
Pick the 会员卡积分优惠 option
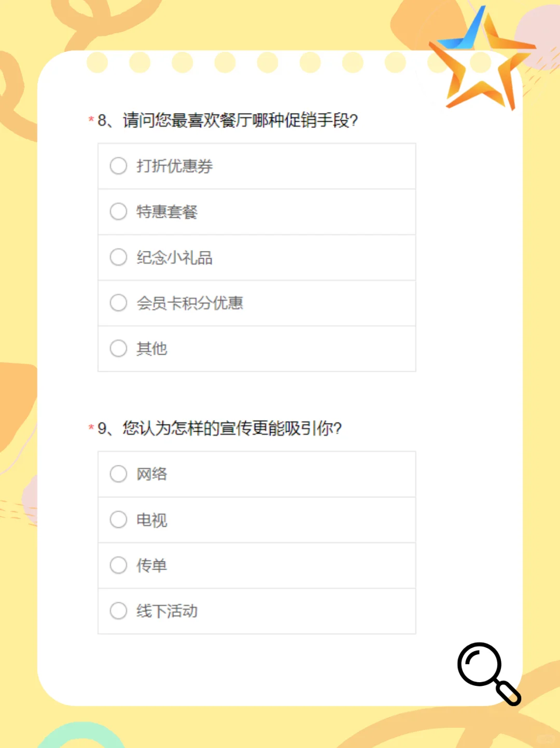(118, 303)
